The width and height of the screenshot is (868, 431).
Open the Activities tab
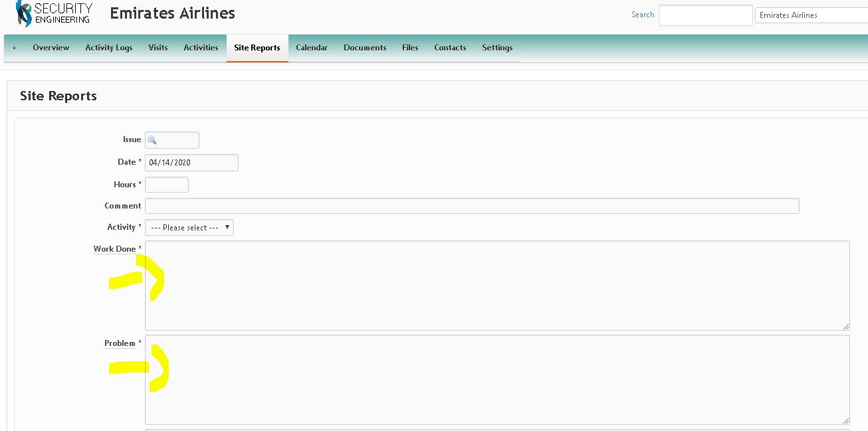(201, 48)
